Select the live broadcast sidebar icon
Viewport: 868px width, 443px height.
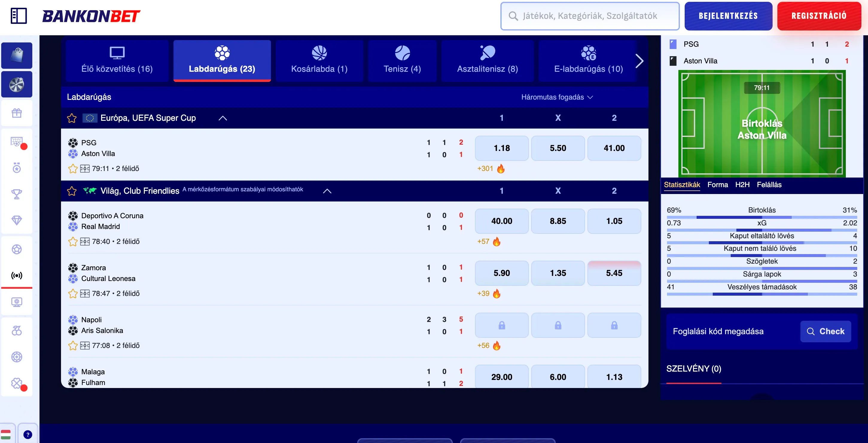16,276
